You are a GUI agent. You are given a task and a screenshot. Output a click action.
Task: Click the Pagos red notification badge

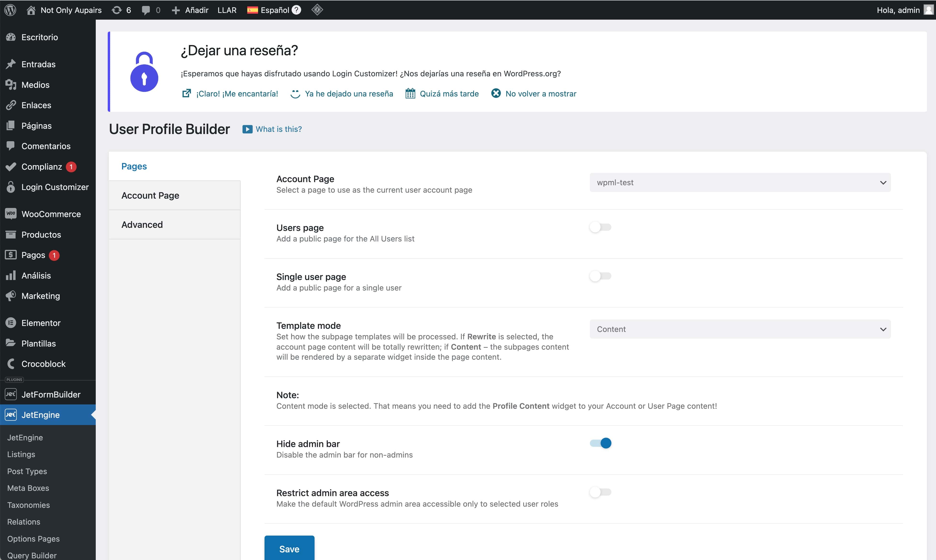point(54,255)
